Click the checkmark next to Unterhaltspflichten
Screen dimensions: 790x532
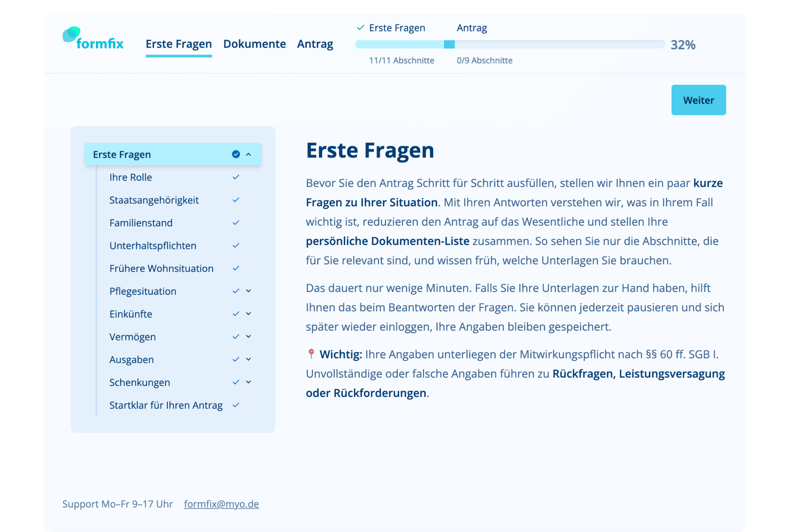pos(236,245)
